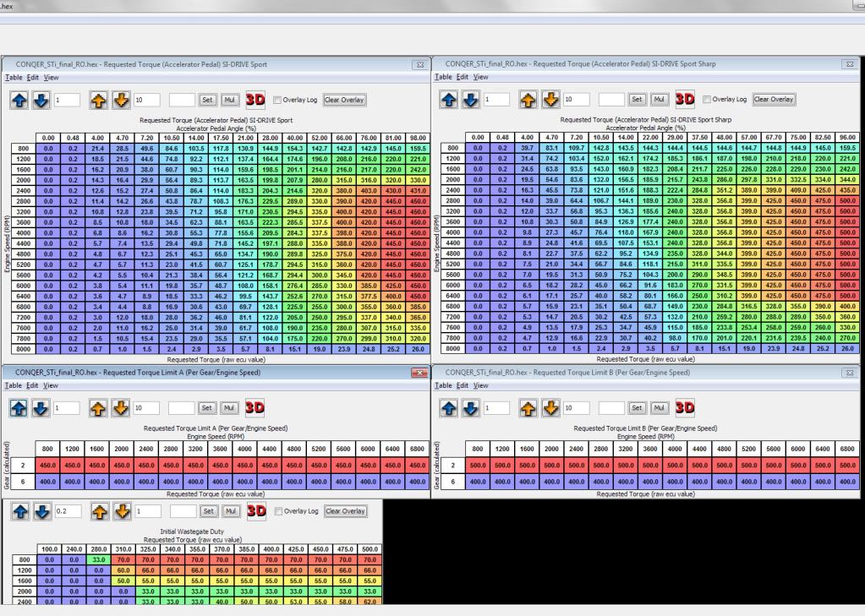Select red 450.0 cell for gear 2 at 800 RPM

tap(49, 464)
